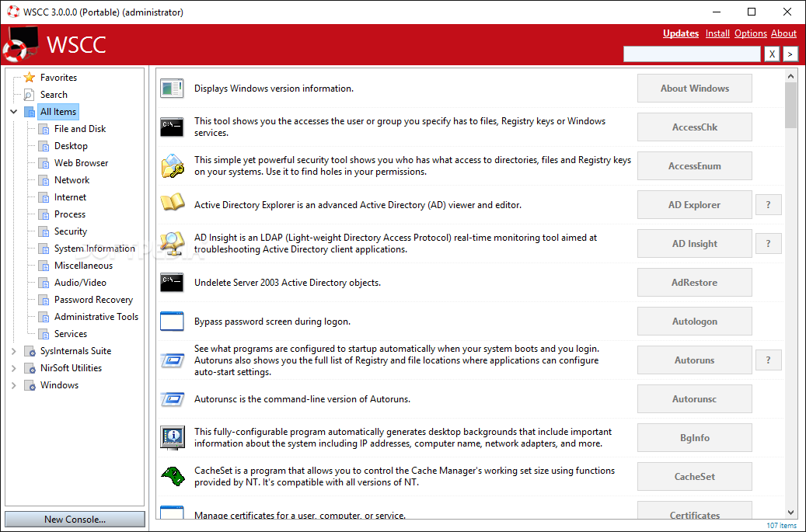806x532 pixels.
Task: Expand the SysInternals Suite node
Action: coord(14,351)
